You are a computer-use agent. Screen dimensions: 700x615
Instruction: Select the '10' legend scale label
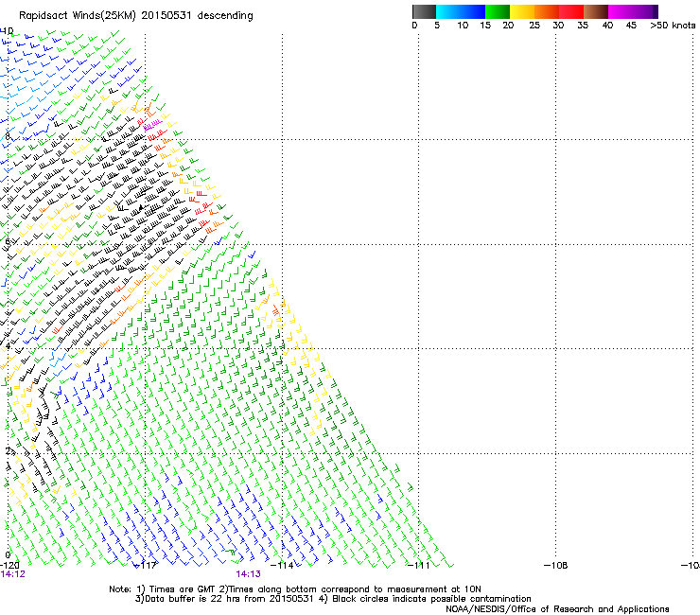[463, 25]
